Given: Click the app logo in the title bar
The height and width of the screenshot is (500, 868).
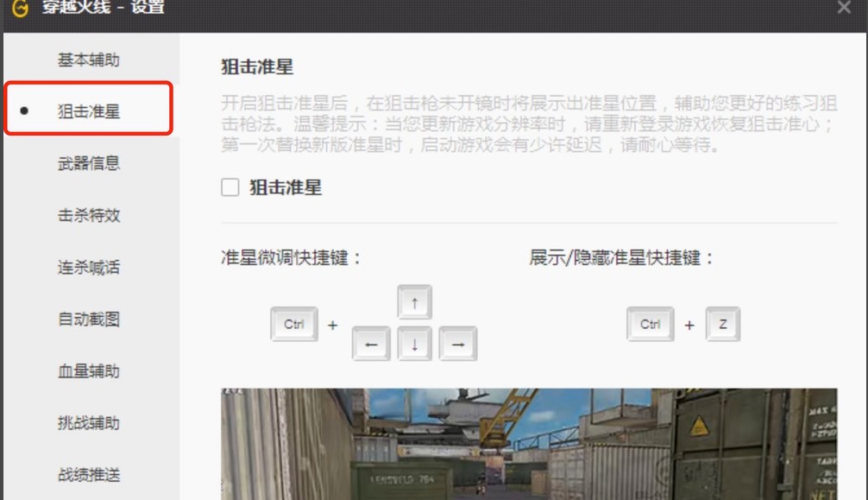Looking at the screenshot, I should [20, 8].
